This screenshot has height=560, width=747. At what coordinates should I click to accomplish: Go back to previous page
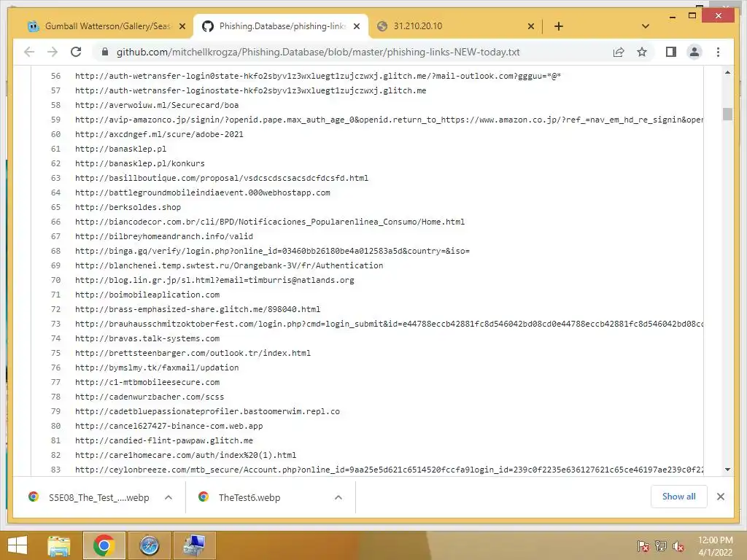tap(29, 52)
